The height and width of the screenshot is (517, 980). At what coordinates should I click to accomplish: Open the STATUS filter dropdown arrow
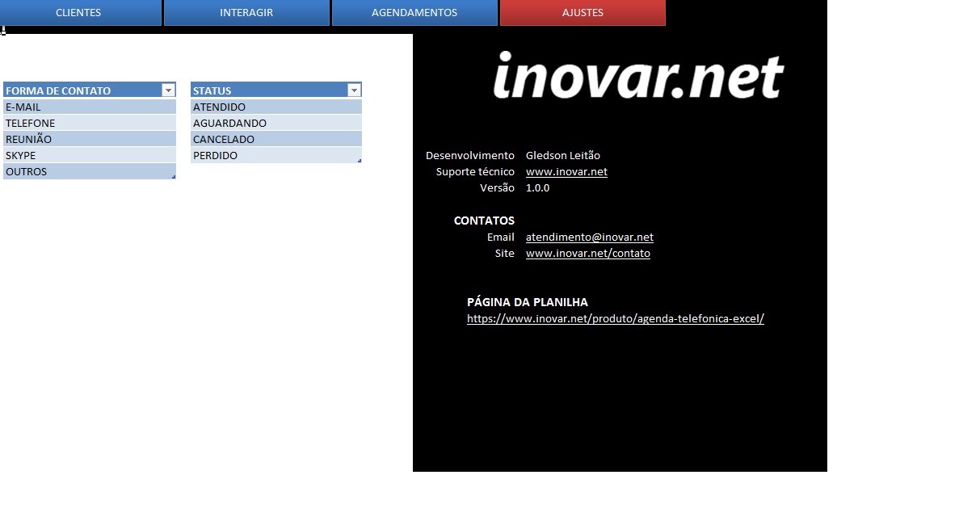[x=354, y=90]
